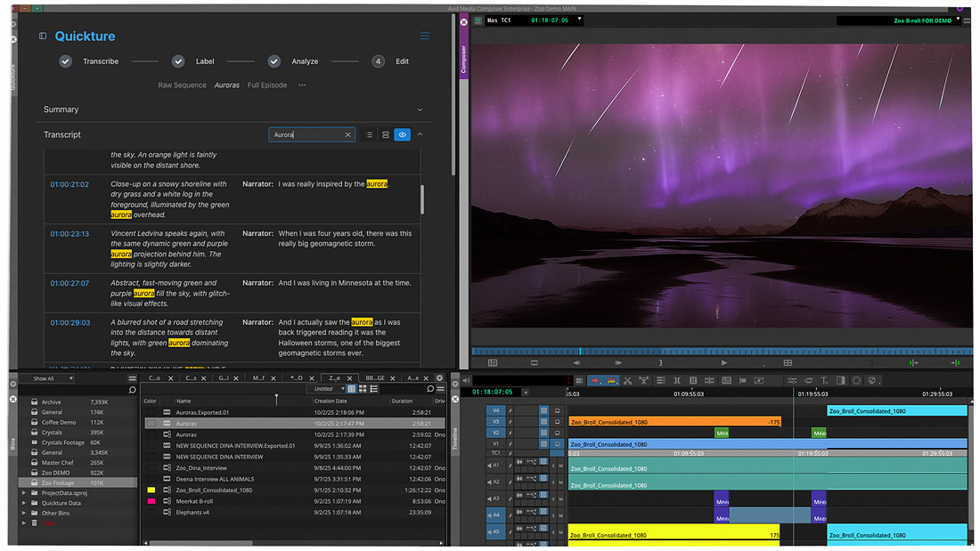Open the Mas TC1 timecode display dropdown

pyautogui.click(x=579, y=20)
